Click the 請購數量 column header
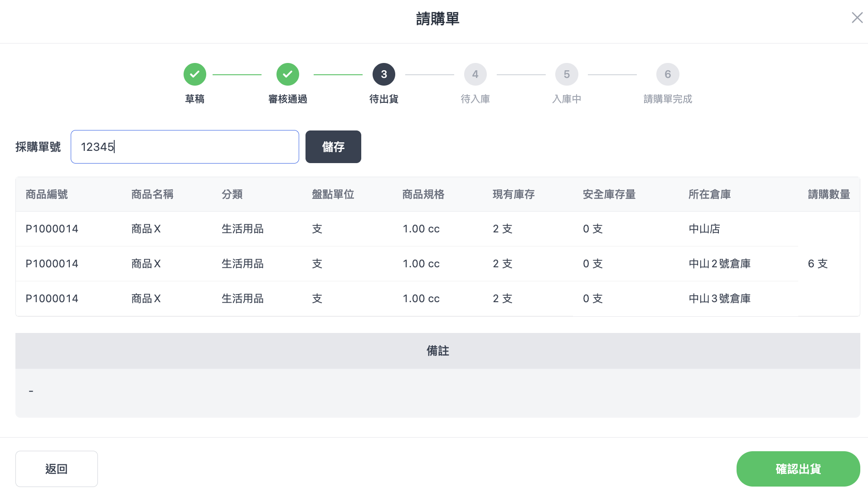Image resolution: width=868 pixels, height=492 pixels. click(x=829, y=194)
